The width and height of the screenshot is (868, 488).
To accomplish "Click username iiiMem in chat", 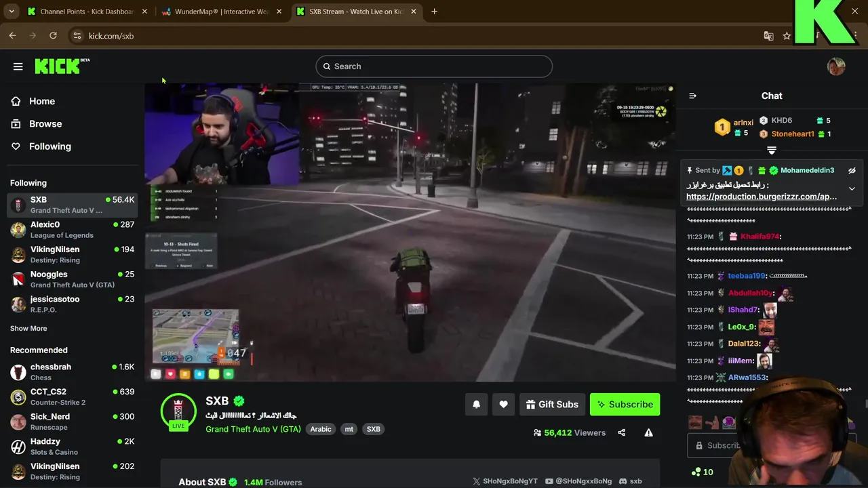I will 741,361.
